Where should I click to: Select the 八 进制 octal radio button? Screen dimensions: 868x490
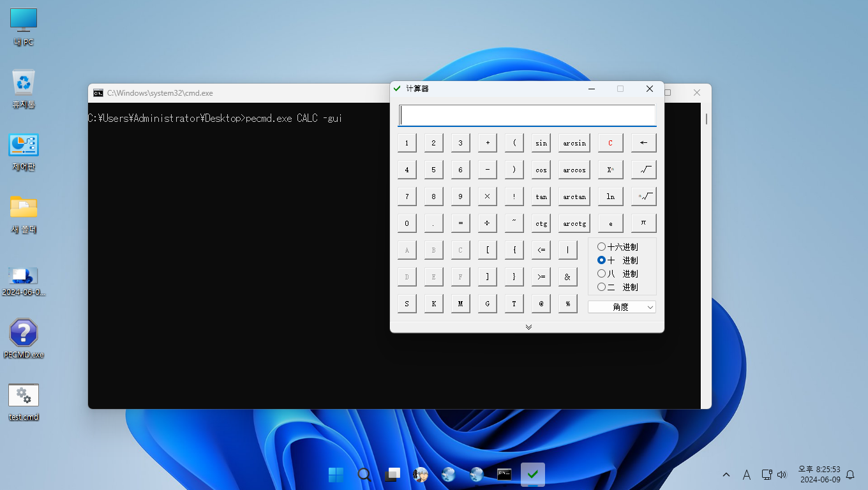[x=617, y=274]
